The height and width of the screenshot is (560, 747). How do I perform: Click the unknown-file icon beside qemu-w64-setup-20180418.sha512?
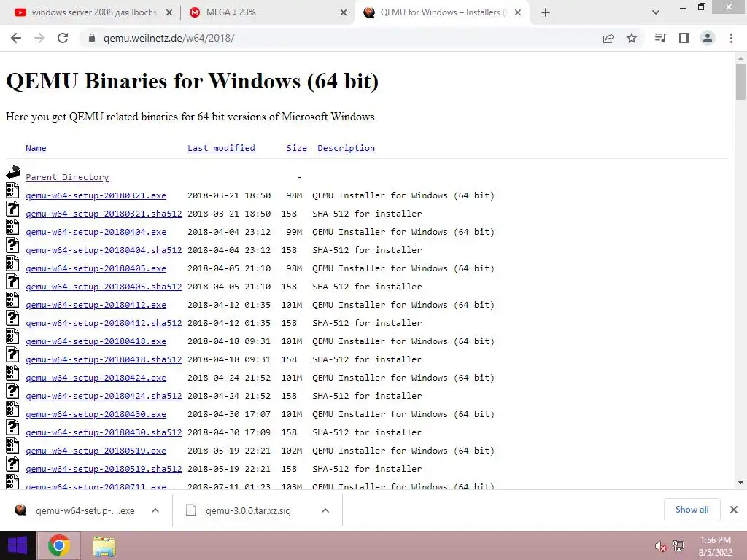pyautogui.click(x=12, y=355)
